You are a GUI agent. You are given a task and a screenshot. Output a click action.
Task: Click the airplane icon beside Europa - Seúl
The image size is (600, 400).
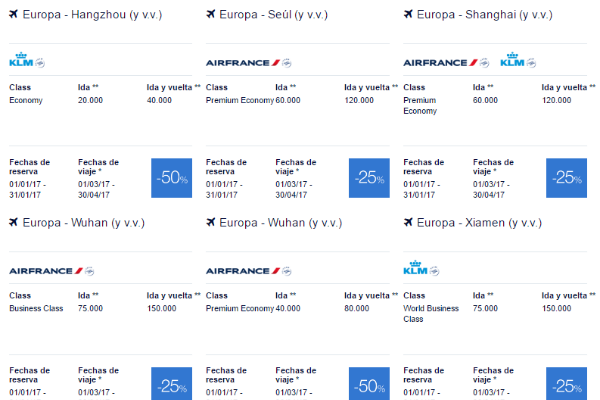[210, 15]
